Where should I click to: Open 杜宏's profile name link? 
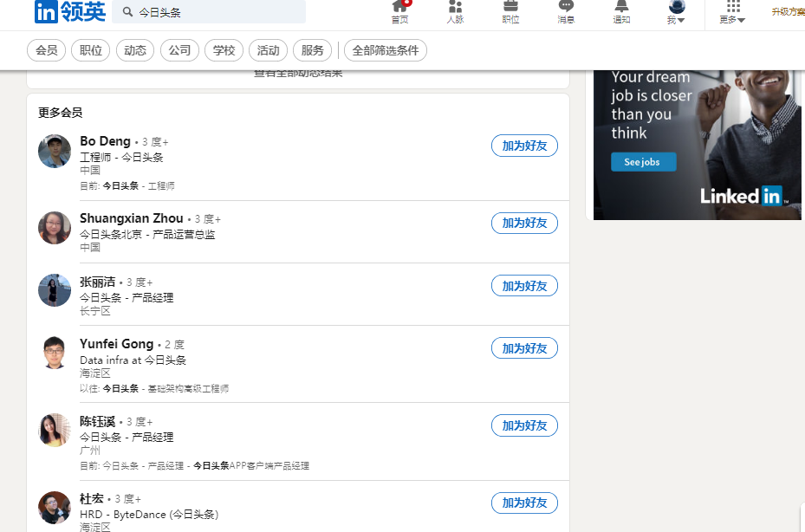tap(91, 498)
